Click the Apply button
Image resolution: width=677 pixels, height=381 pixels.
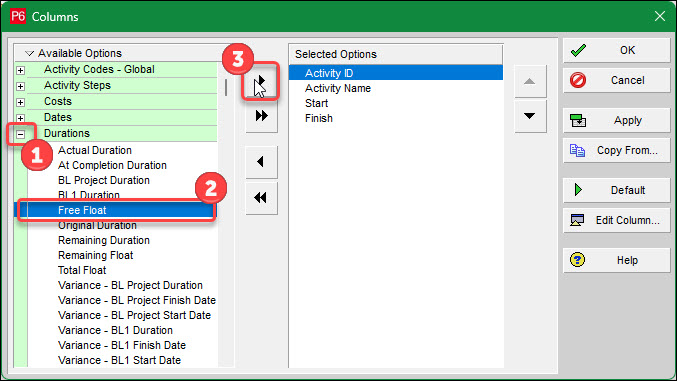[616, 120]
